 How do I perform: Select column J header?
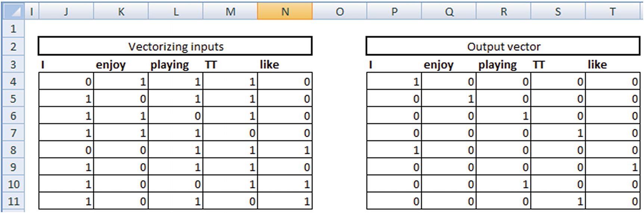tap(66, 12)
